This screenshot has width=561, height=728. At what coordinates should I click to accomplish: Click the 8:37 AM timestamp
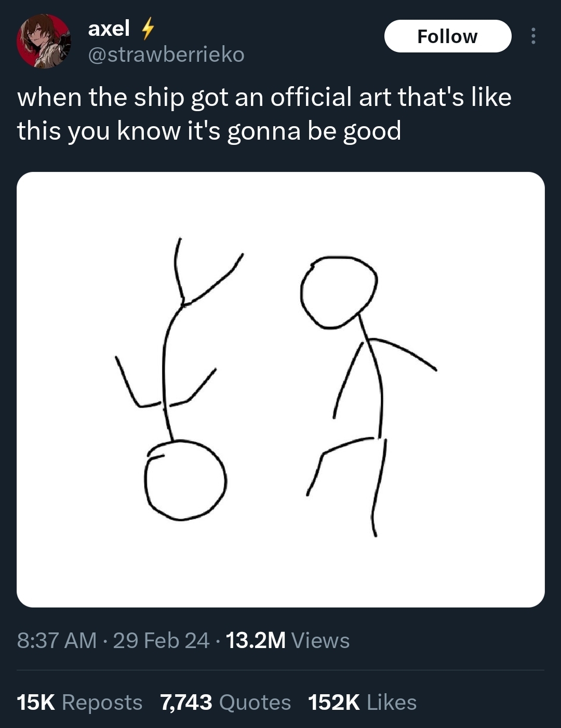pos(57,640)
